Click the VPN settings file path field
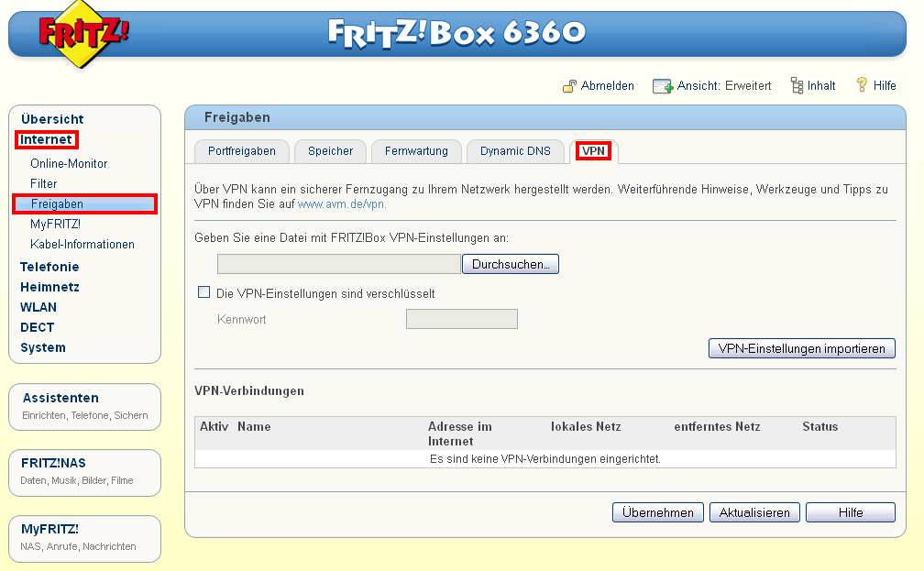The image size is (924, 571). click(339, 264)
